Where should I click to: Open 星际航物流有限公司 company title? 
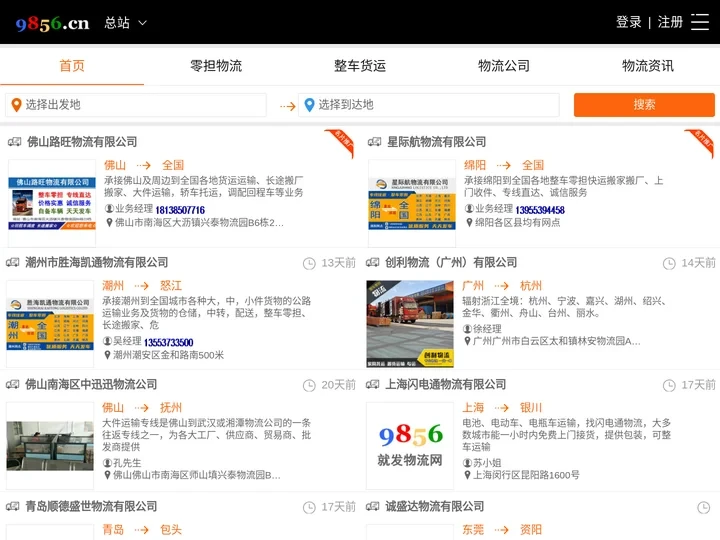point(437,142)
